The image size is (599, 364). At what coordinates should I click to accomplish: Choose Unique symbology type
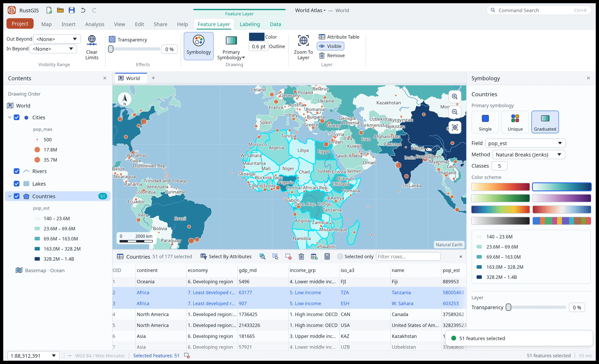pos(515,122)
